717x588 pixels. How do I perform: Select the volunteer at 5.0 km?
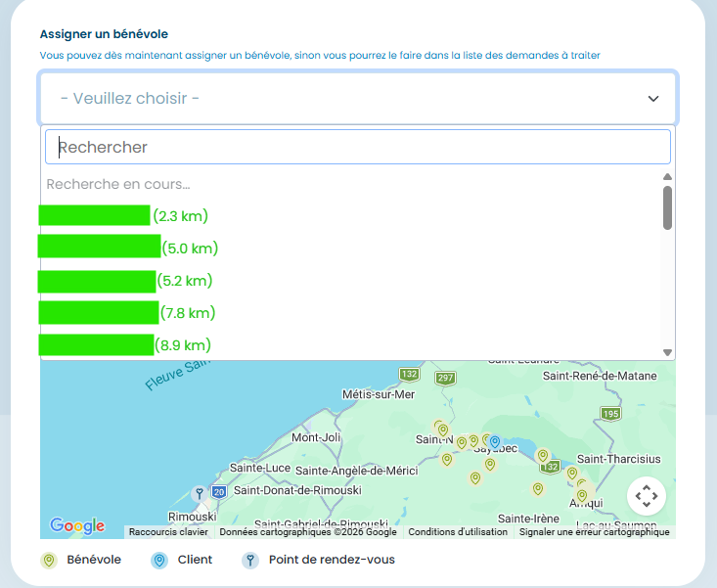coord(128,249)
